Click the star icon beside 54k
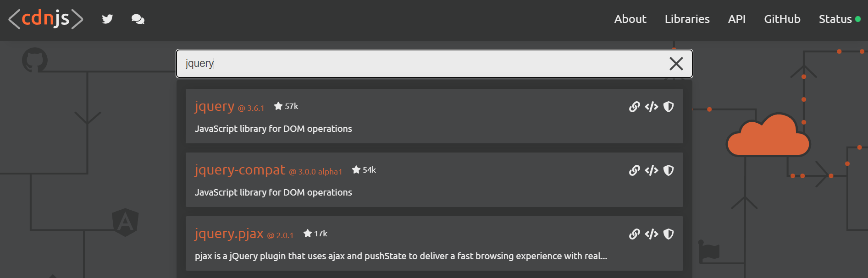Viewport: 868px width, 278px height. [356, 169]
